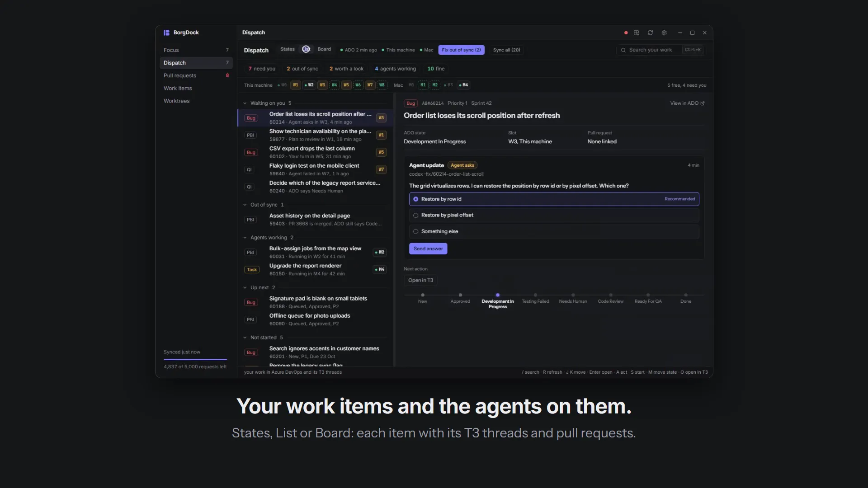Select the M4 Mac slot chip in slot row
Image resolution: width=868 pixels, height=488 pixels.
[x=464, y=85]
